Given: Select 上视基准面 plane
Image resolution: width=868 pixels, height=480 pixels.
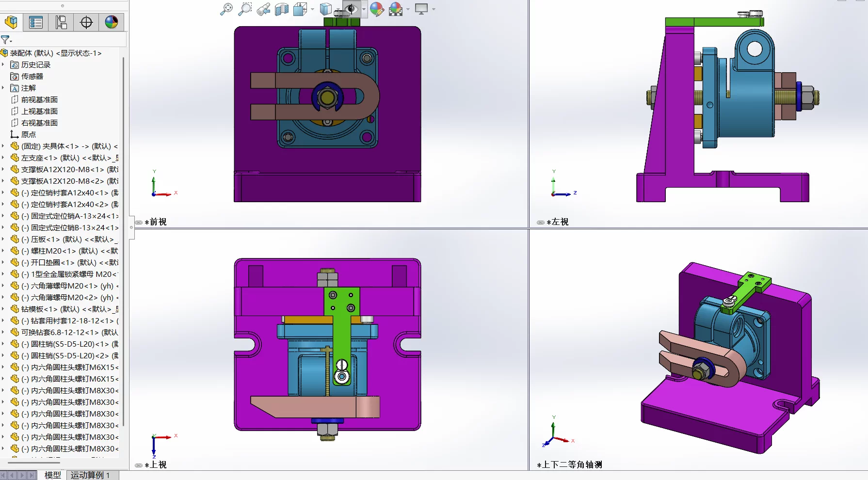Looking at the screenshot, I should click(34, 111).
